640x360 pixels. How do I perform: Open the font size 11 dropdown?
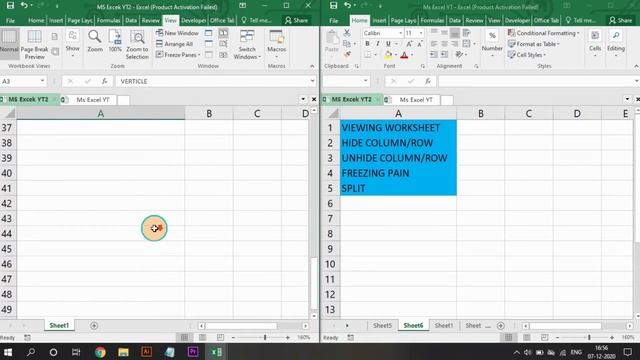(421, 33)
